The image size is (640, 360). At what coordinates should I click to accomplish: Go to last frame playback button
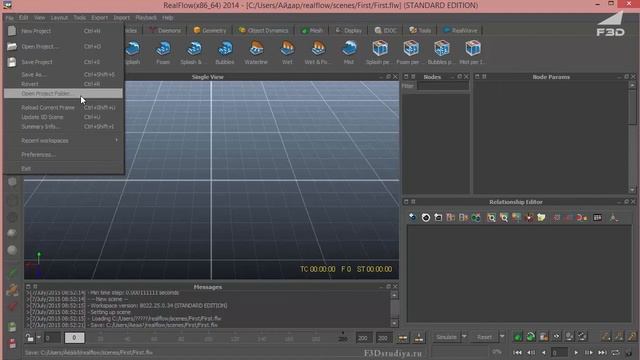pos(602,352)
